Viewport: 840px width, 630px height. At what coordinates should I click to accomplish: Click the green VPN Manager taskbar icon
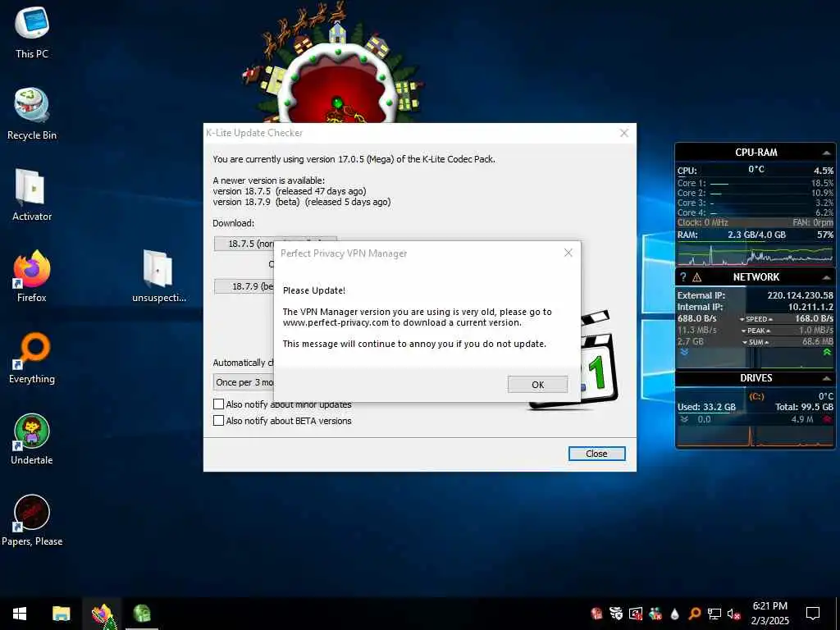point(142,614)
